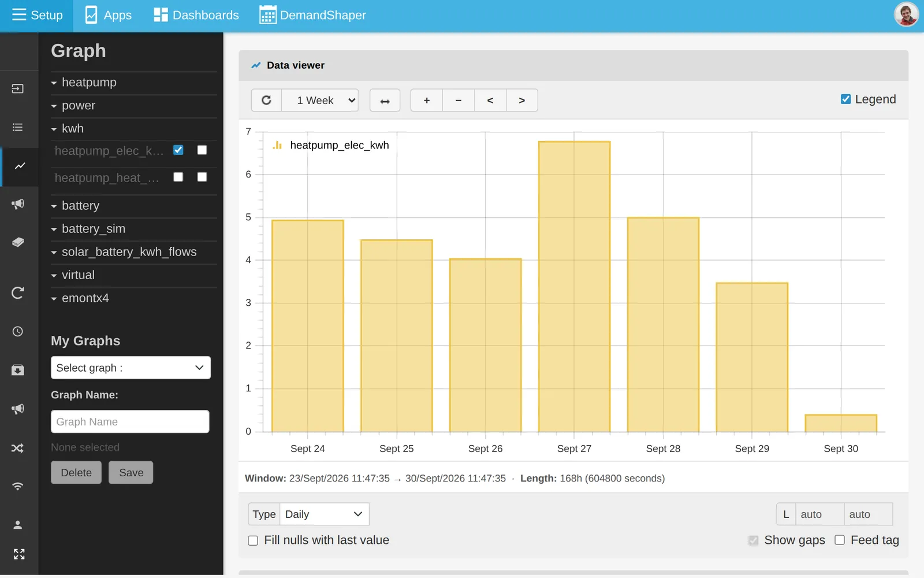Open the Feeds list icon in the sidebar
The image size is (924, 578).
(x=18, y=127)
